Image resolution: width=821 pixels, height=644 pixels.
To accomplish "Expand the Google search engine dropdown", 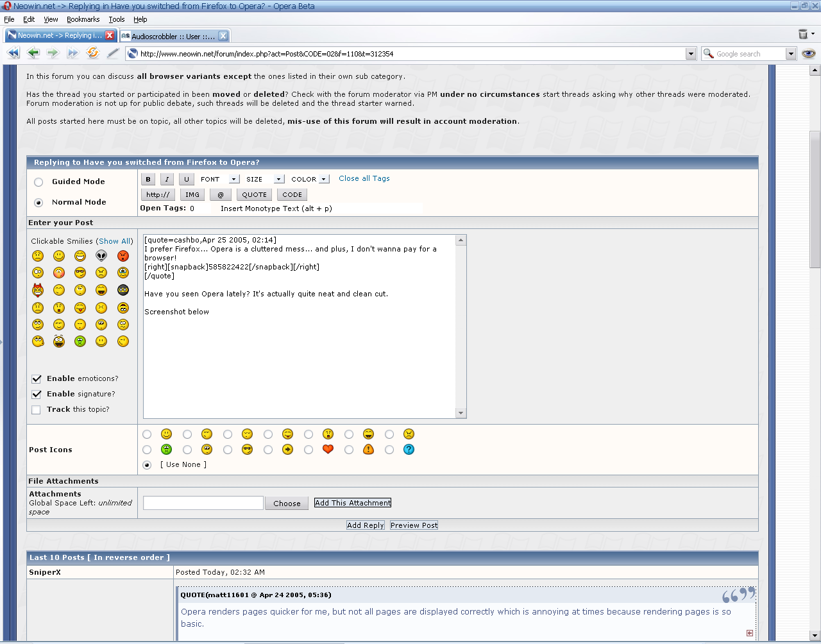I will coord(791,54).
